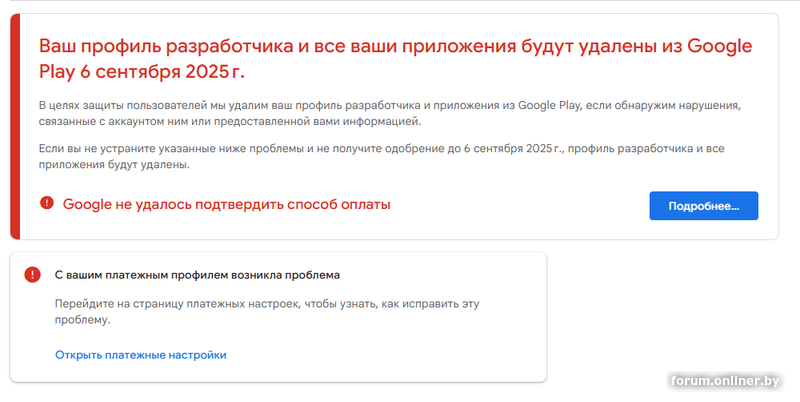
Task: Click the date 6 сентября 2025 г. in the red heading
Action: tap(158, 72)
